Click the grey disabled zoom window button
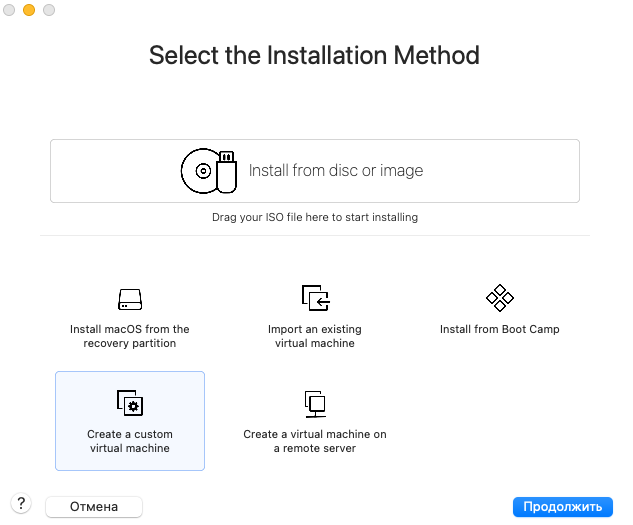Screen dimensions: 633x525 (x=49, y=10)
